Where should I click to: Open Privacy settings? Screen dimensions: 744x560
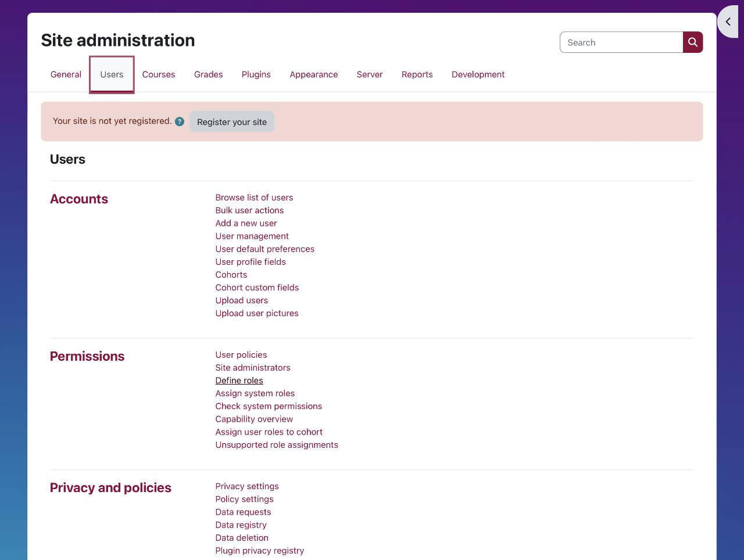[247, 486]
